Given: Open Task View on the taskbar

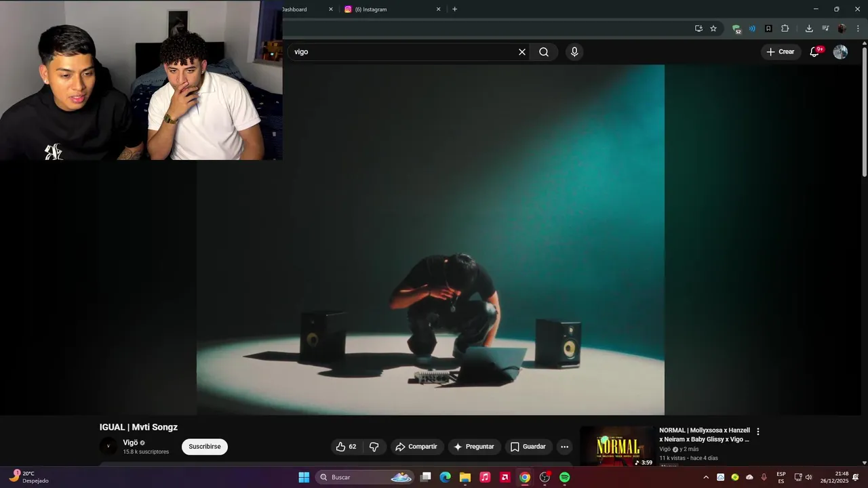Looking at the screenshot, I should point(425,477).
